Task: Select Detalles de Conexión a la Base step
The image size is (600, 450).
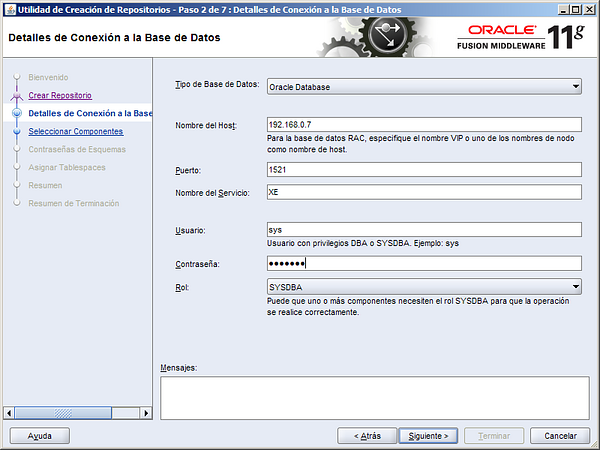Action: (90, 114)
